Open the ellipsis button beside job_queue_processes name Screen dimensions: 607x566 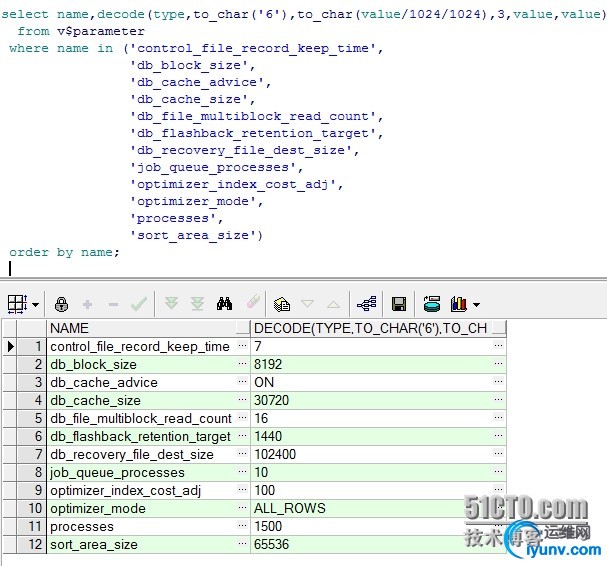tap(242, 471)
